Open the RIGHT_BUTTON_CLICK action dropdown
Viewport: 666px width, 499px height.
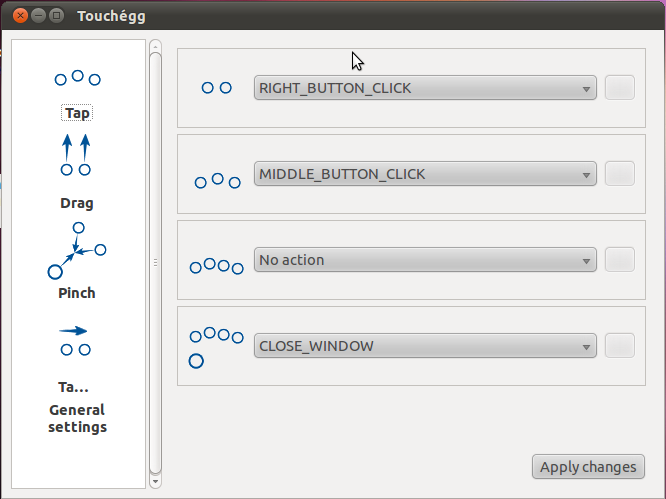point(425,88)
